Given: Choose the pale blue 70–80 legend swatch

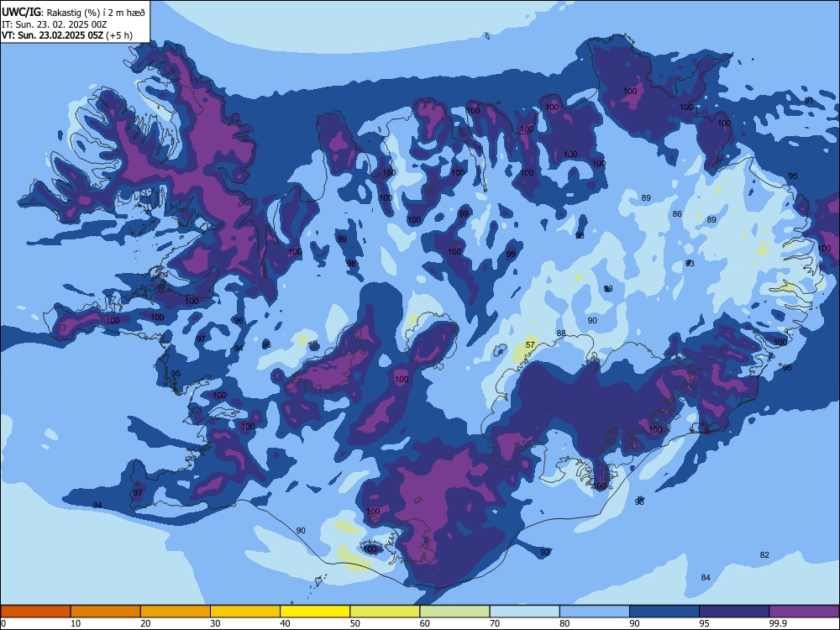Looking at the screenshot, I should click(x=524, y=612).
